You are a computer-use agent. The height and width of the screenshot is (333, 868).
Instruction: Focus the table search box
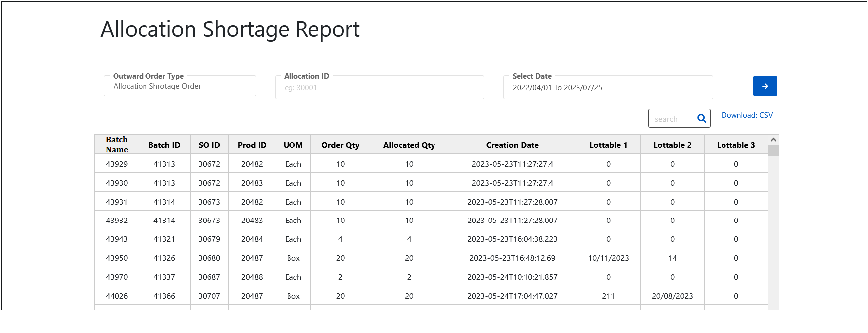coord(672,119)
